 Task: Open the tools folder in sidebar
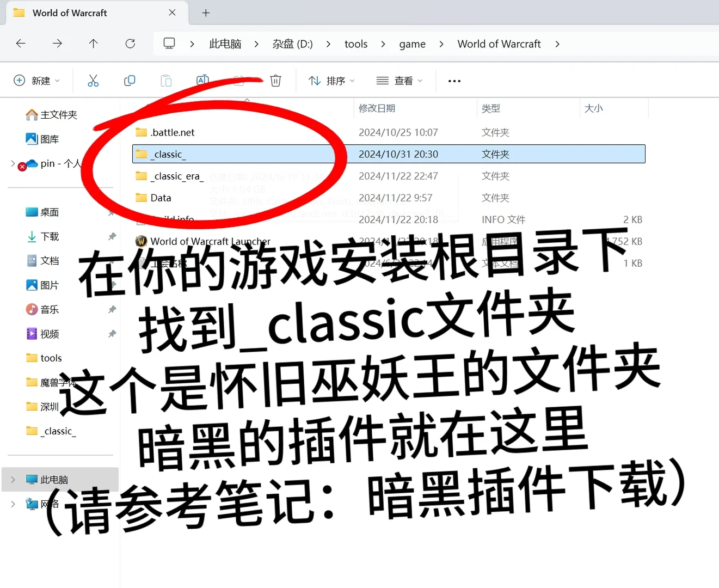44,358
